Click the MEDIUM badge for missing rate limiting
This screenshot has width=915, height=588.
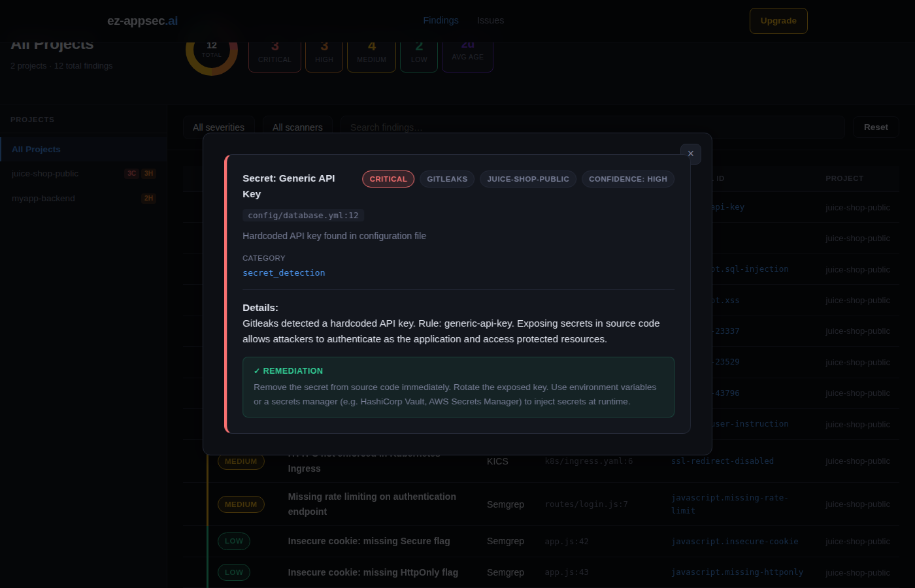[x=241, y=504]
